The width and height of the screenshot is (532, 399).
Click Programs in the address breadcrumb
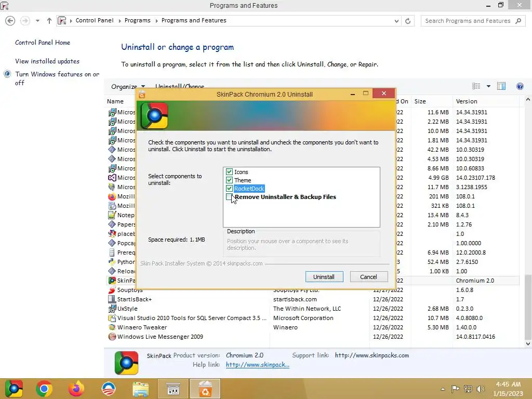(x=137, y=20)
